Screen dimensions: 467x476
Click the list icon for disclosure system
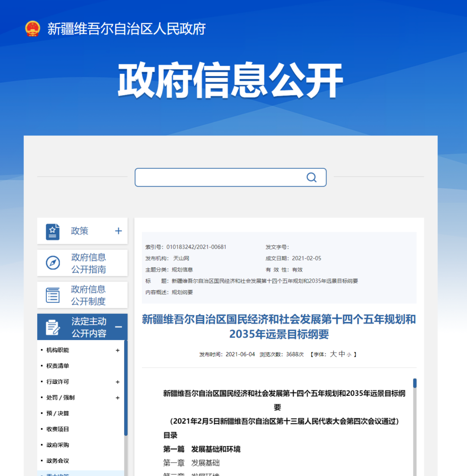(53, 295)
